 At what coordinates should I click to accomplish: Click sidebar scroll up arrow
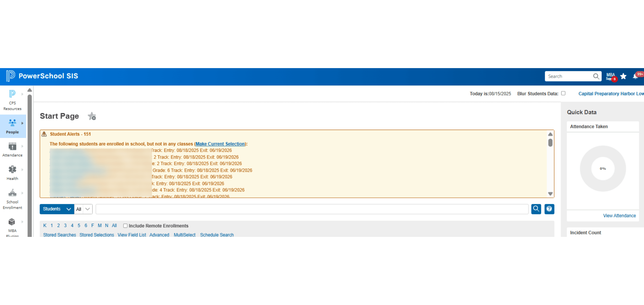pos(30,90)
